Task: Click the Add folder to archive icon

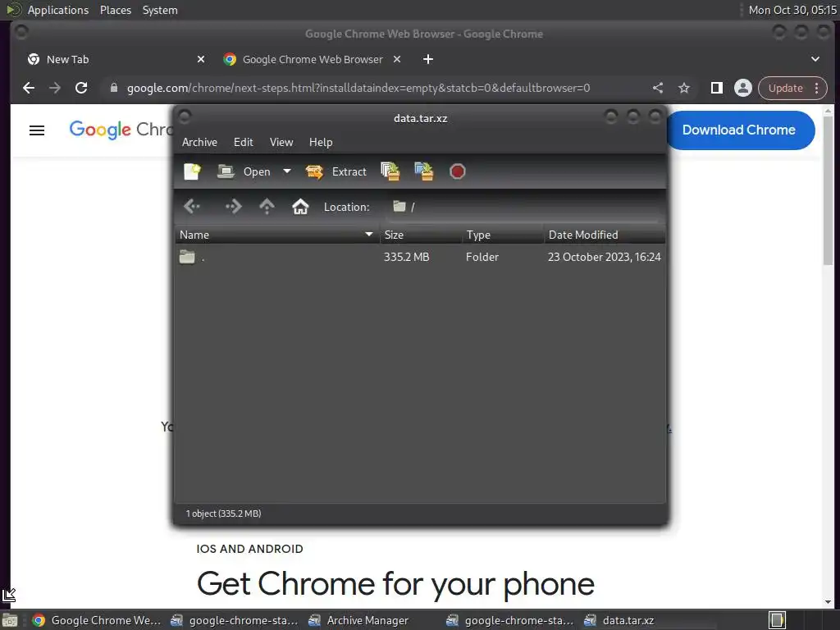Action: coord(424,171)
